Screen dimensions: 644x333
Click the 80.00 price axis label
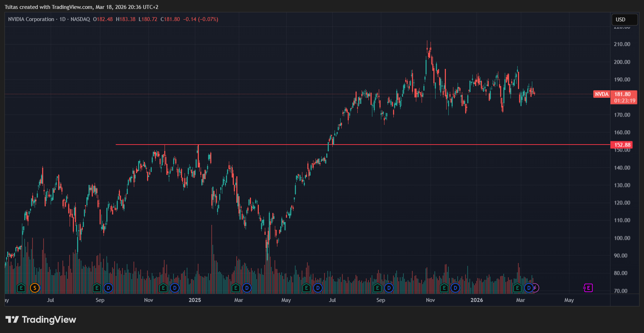point(620,273)
